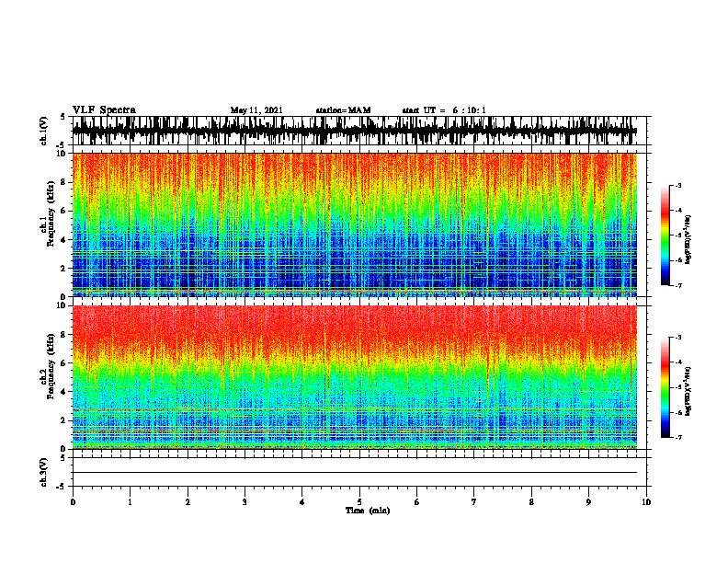This screenshot has height=563, width=728.
Task: Click the "station=MAM" header label
Action: pos(343,110)
